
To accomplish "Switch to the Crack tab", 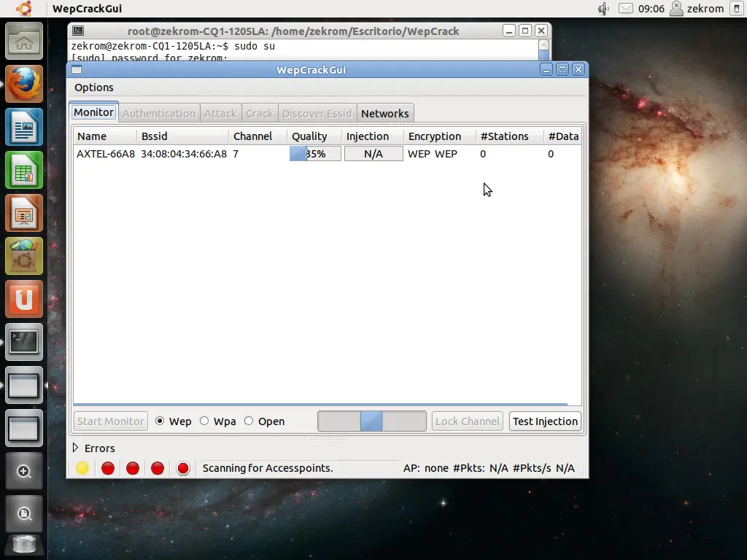I will pos(260,113).
